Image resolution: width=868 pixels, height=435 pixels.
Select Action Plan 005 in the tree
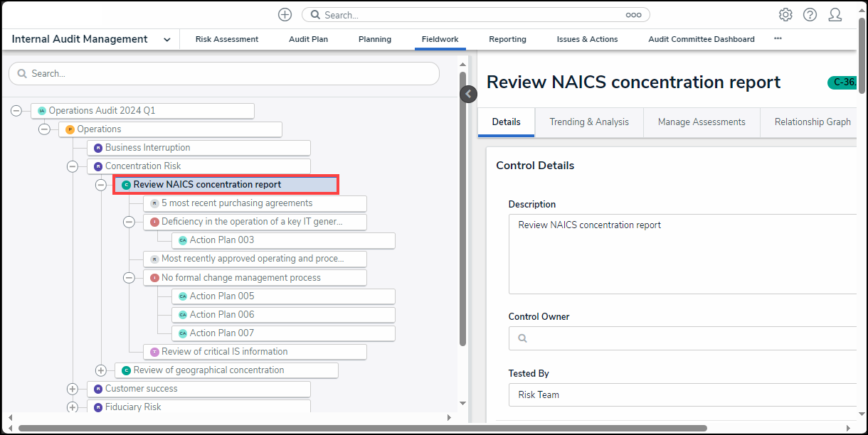click(x=221, y=296)
